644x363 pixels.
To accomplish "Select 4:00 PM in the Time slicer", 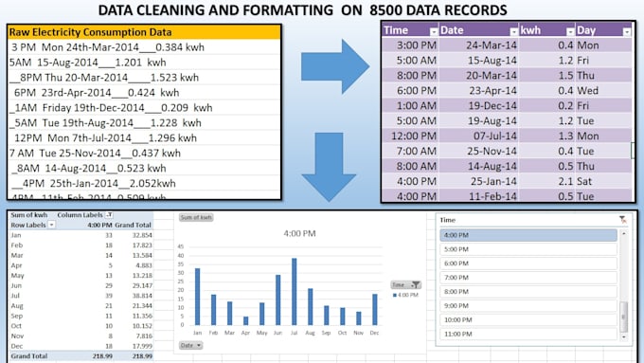I will pyautogui.click(x=528, y=235).
